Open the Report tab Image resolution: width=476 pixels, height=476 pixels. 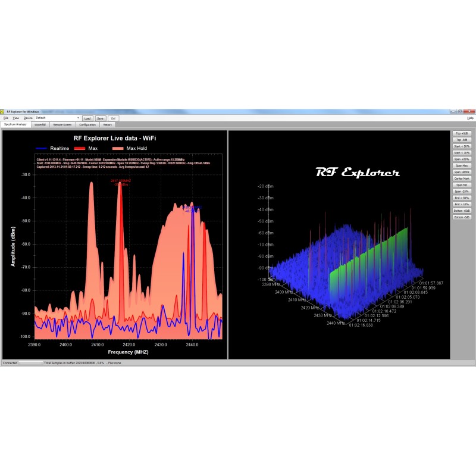(108, 125)
